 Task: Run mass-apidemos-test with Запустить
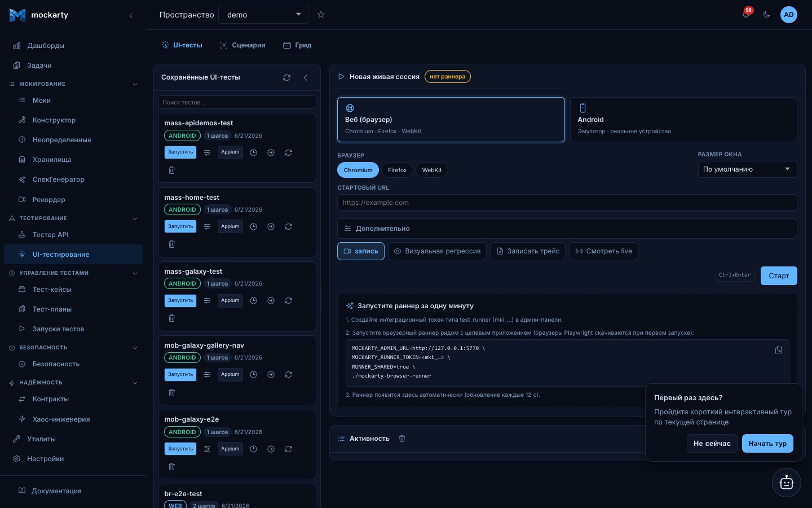(x=180, y=152)
